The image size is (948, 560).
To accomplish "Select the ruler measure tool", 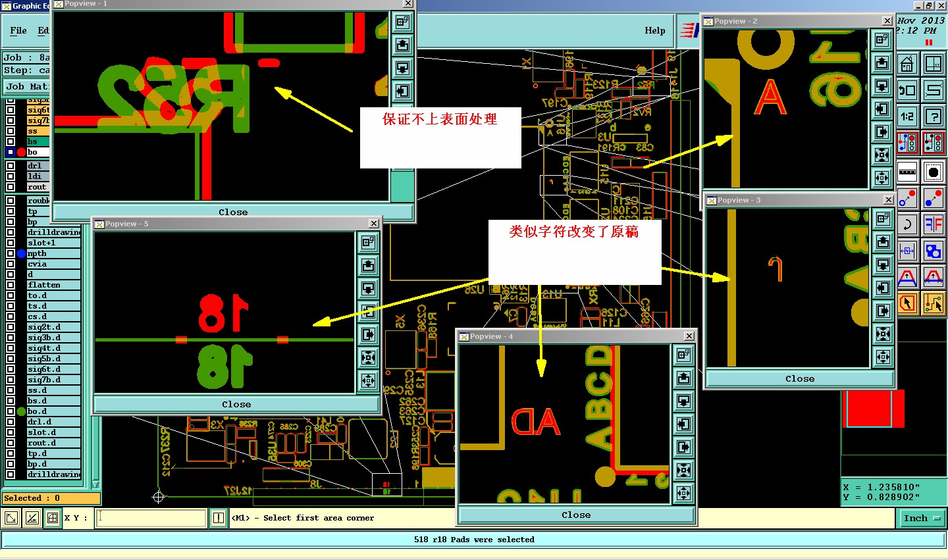I will tap(907, 172).
